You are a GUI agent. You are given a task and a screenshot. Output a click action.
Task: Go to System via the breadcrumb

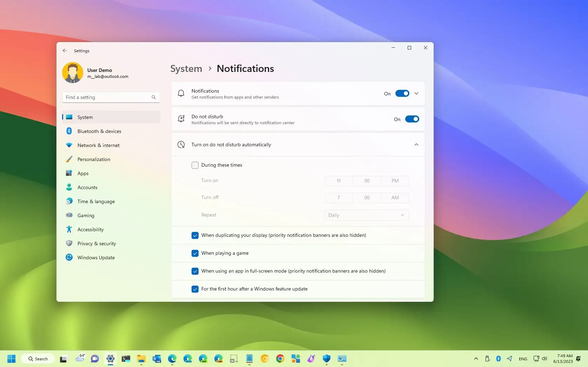tap(186, 68)
